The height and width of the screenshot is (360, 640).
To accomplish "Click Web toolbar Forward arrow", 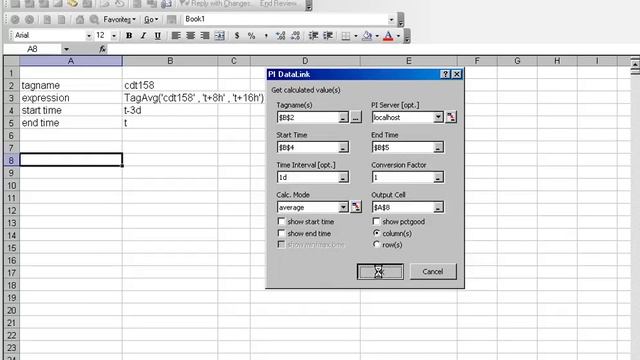I will tap(29, 19).
